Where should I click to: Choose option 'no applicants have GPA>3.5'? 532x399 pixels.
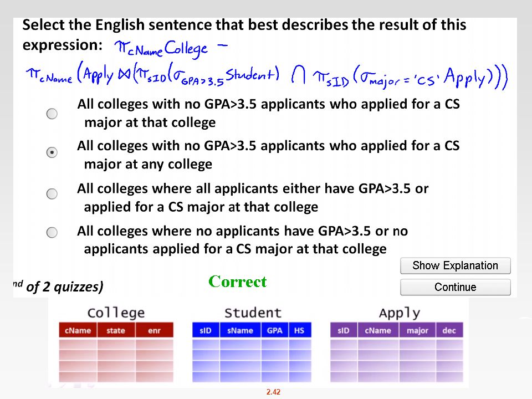[x=52, y=232]
